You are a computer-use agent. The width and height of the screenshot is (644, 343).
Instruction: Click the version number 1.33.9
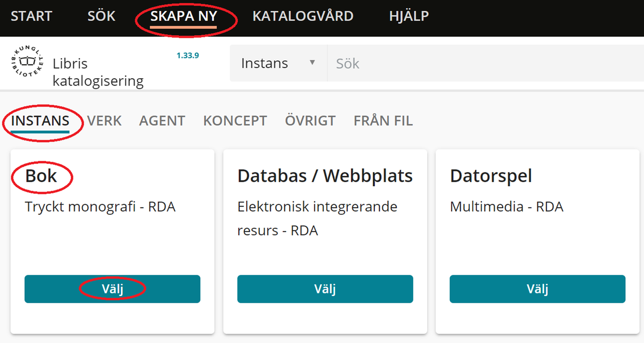186,55
